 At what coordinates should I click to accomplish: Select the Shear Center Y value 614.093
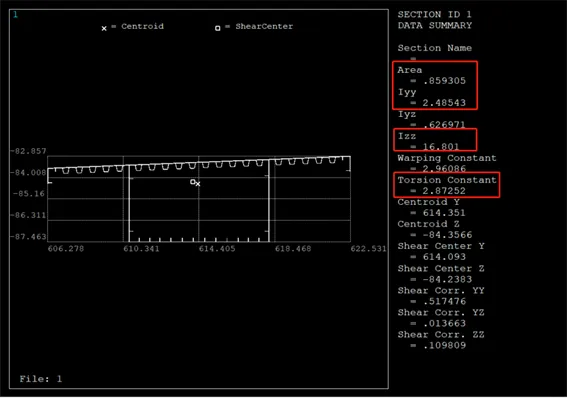tap(444, 257)
